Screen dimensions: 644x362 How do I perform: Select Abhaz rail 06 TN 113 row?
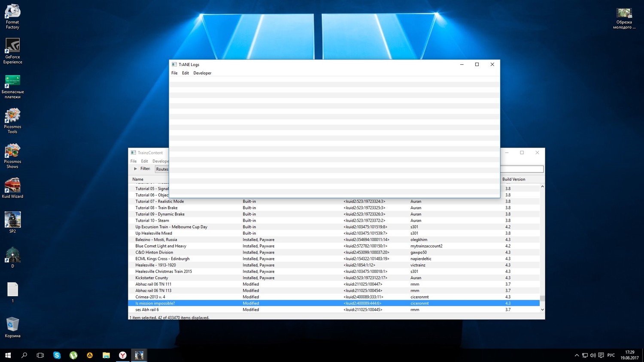(334, 290)
